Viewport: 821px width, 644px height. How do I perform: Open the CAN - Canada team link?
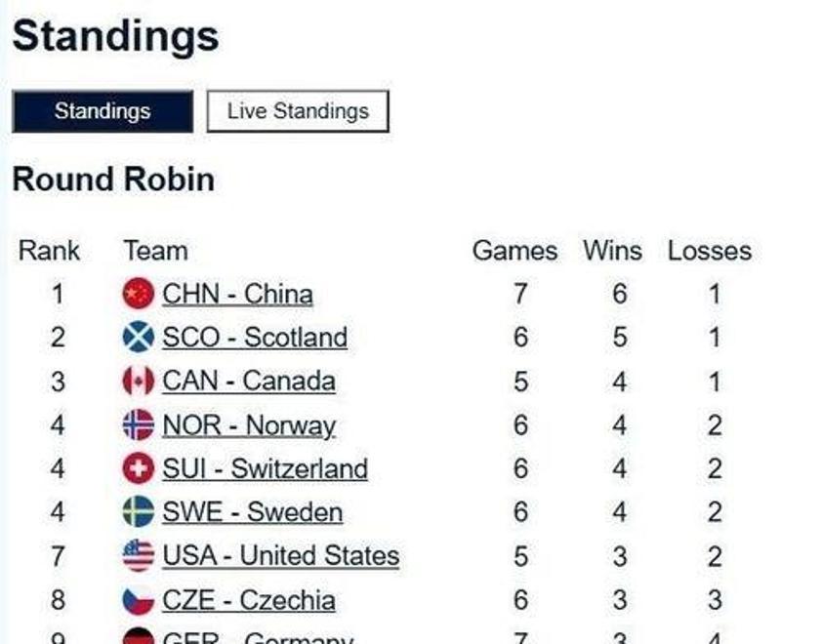pyautogui.click(x=248, y=381)
